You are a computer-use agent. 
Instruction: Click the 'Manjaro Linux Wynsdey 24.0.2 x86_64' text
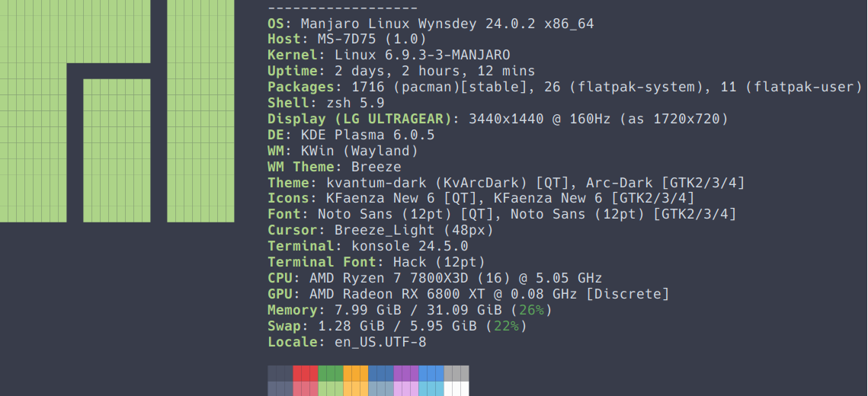click(447, 24)
